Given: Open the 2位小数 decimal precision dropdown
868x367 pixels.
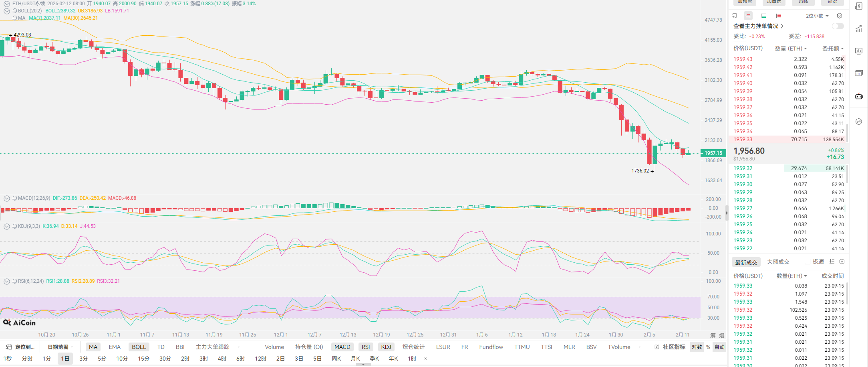Looking at the screenshot, I should 817,16.
